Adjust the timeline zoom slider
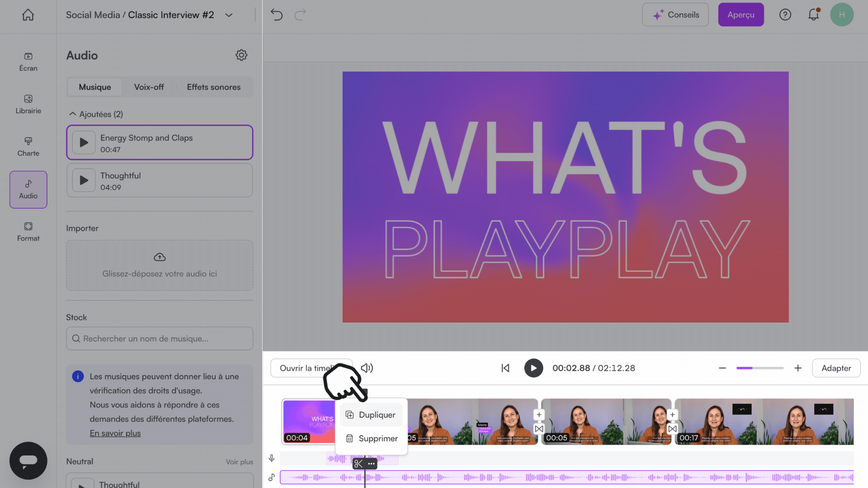 click(759, 368)
